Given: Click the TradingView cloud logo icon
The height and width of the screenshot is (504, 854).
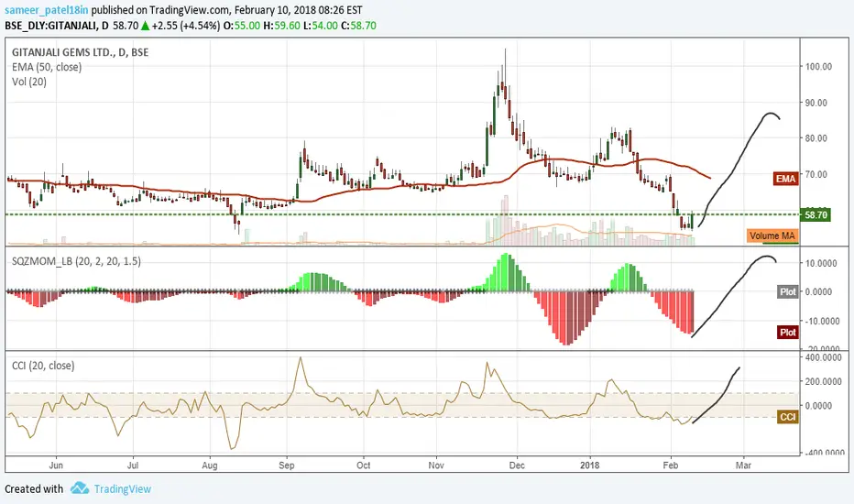Looking at the screenshot, I should (x=80, y=488).
